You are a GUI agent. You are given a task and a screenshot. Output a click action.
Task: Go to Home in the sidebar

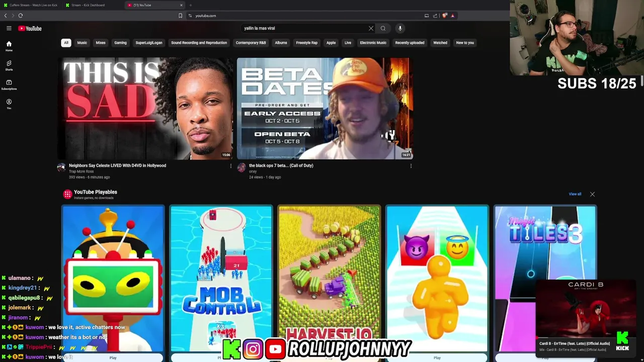click(x=9, y=46)
